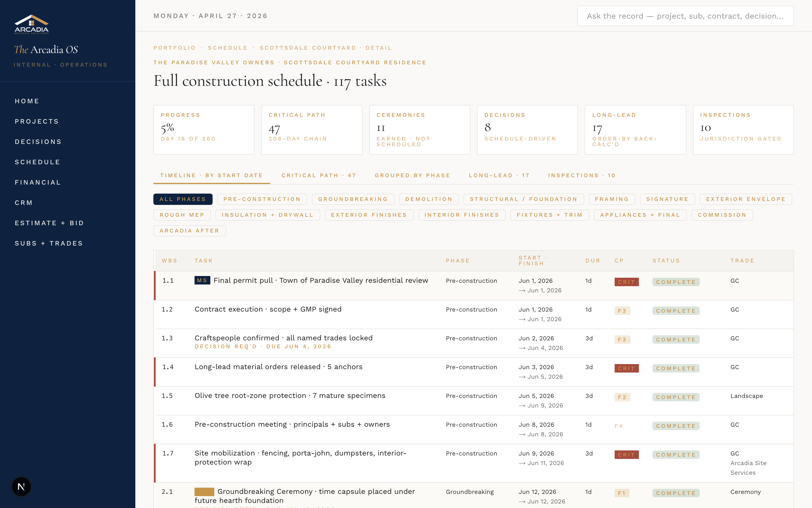Image resolution: width=812 pixels, height=508 pixels.
Task: Open Projects in the sidebar
Action: [x=37, y=121]
